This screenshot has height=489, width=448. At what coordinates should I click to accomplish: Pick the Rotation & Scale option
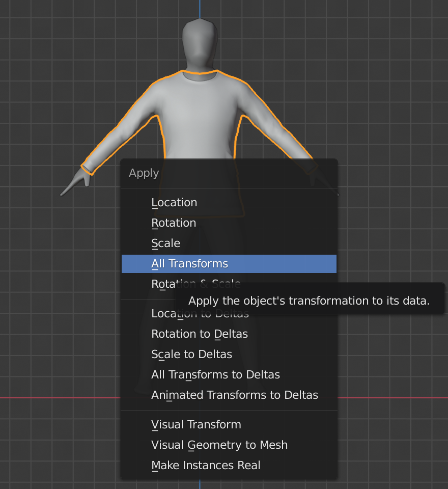pos(163,284)
